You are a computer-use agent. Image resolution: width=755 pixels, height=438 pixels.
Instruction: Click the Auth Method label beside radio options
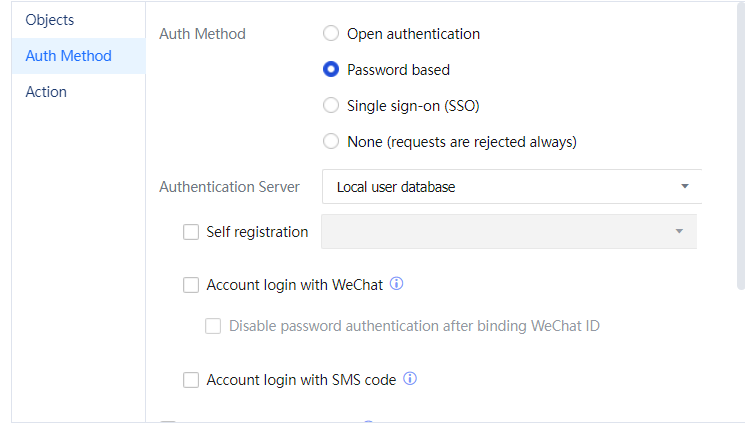pos(202,34)
